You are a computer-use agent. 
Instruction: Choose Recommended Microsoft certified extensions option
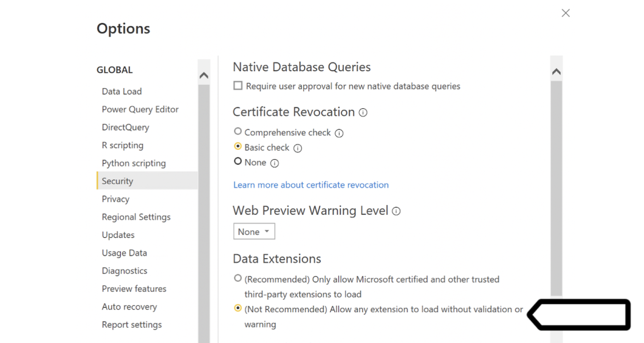click(238, 279)
